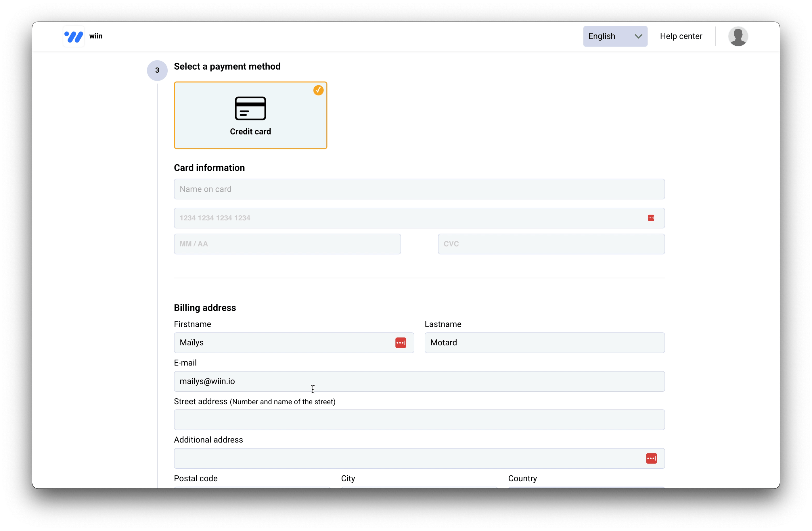Focus the card number field
Viewport: 812px width, 531px height.
click(x=419, y=218)
